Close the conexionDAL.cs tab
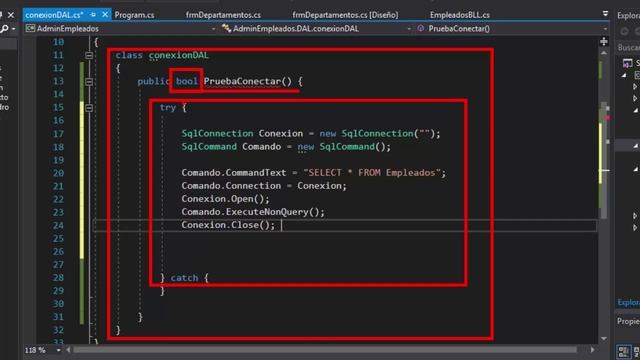The image size is (640, 360). 105,15
